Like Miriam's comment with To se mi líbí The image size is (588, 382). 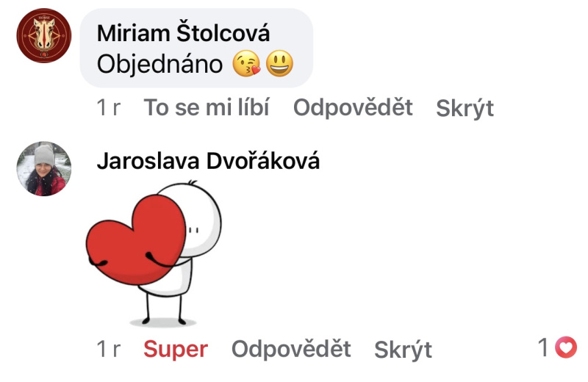tap(207, 107)
